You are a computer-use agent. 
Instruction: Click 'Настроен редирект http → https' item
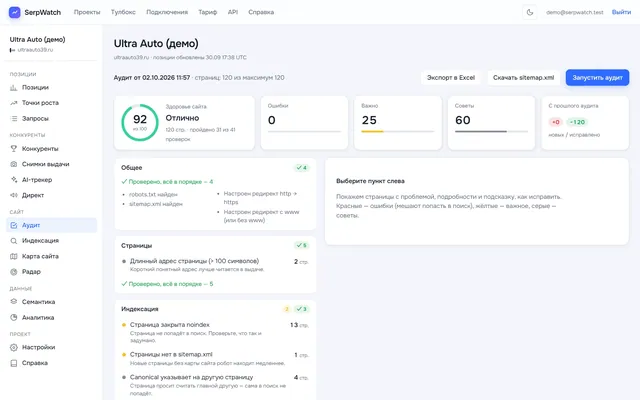pyautogui.click(x=260, y=198)
